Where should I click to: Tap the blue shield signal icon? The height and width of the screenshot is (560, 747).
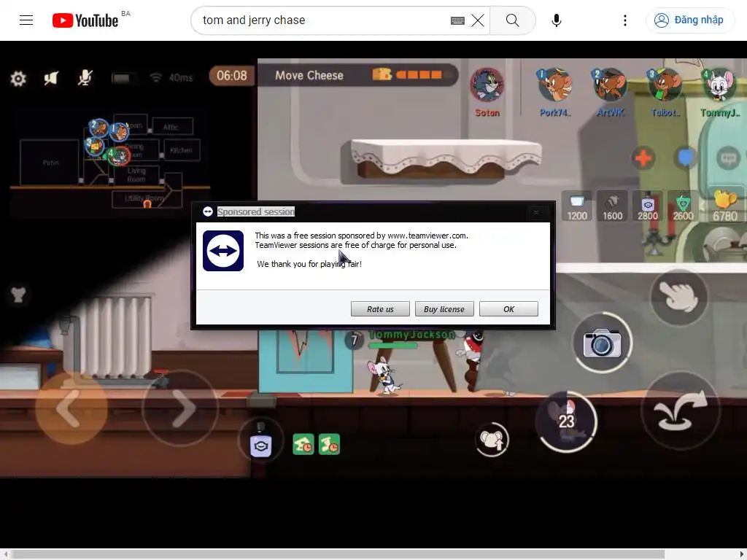click(x=686, y=157)
